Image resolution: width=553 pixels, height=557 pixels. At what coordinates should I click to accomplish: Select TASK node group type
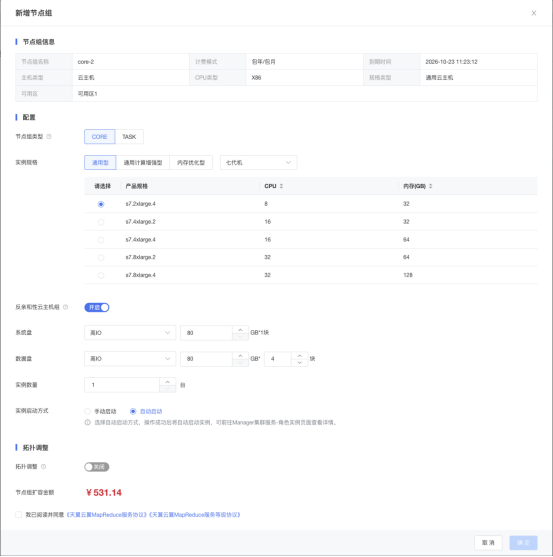click(x=129, y=137)
